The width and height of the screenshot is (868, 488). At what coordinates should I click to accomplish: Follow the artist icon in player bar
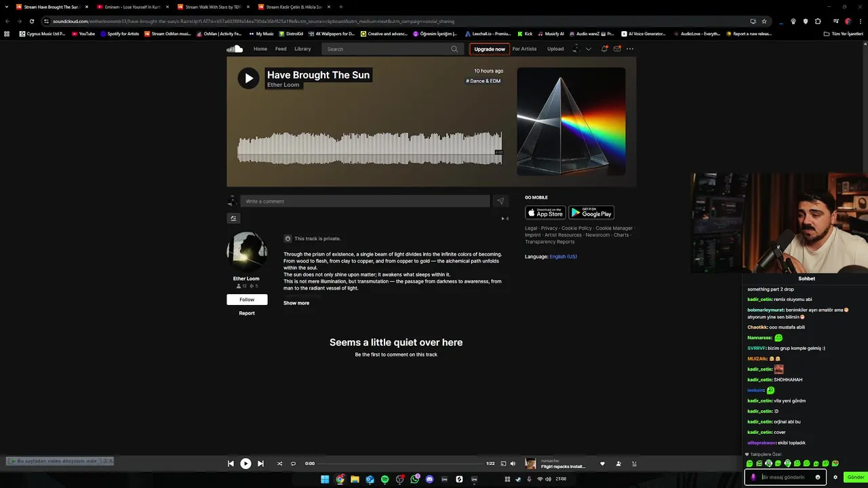click(x=618, y=464)
